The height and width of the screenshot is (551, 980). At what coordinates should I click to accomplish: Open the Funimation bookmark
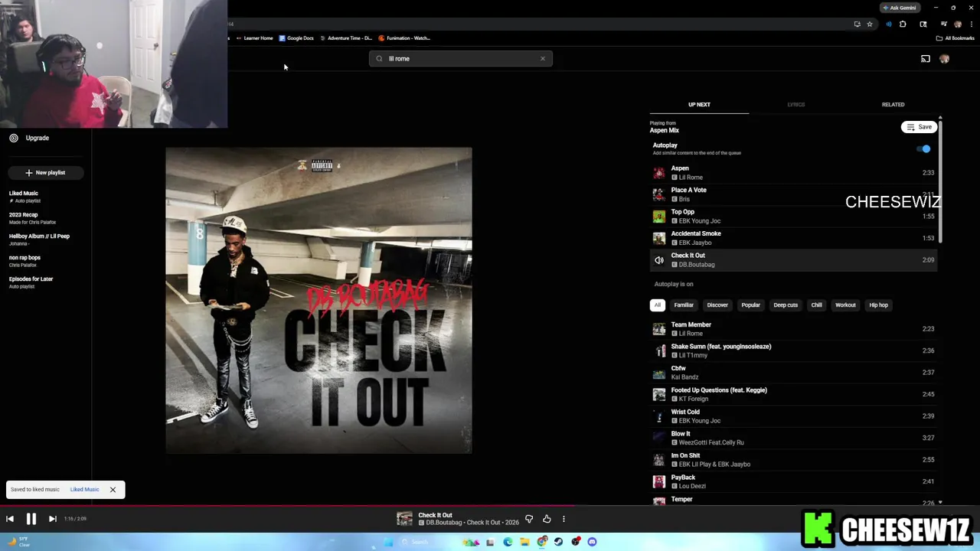(404, 38)
